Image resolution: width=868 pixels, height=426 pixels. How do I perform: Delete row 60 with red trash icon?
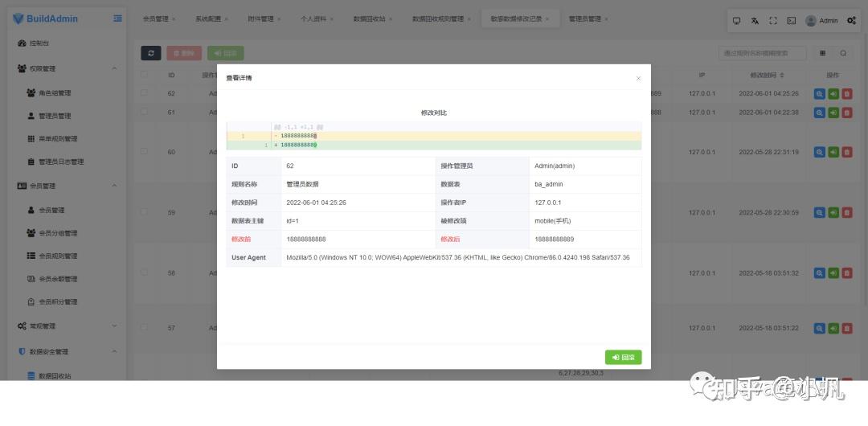[847, 152]
